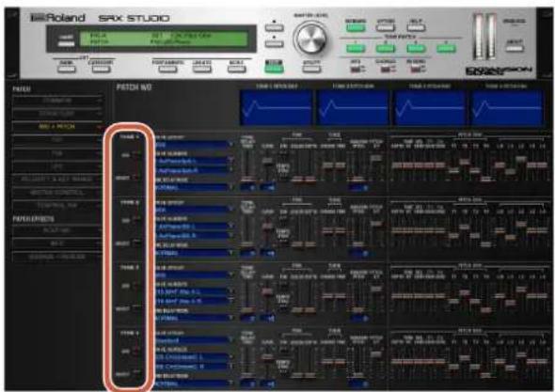Toggle the Tone 1 SW switch
Image resolution: width=555 pixels, height=392 pixels.
coord(135,155)
